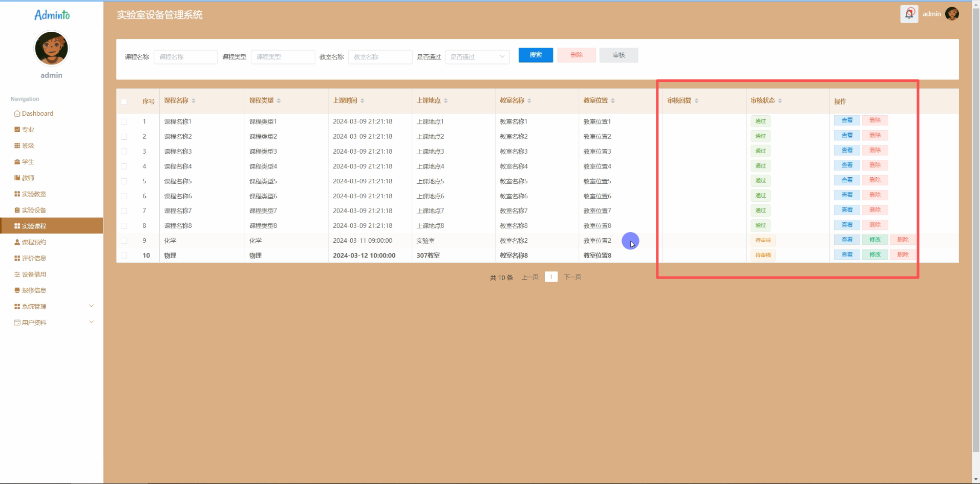Click 修改 for row 10 物理
Screen dimensions: 980x484
[x=875, y=255]
